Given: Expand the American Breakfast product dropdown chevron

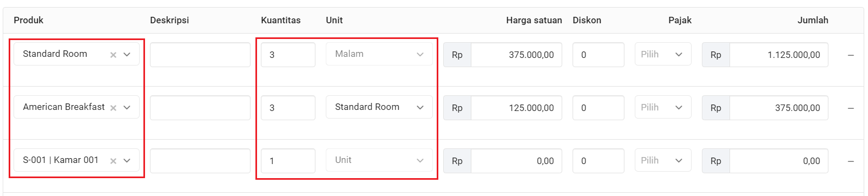Looking at the screenshot, I should (x=127, y=107).
